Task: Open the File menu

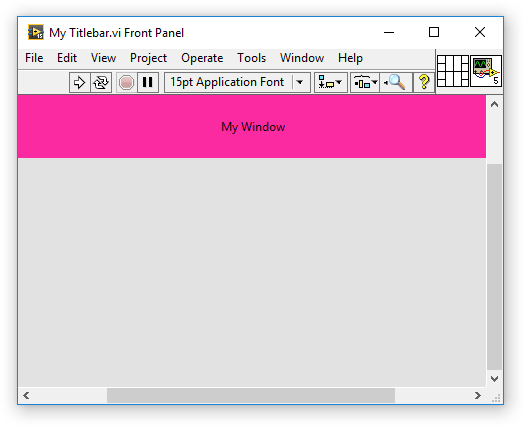Action: [34, 58]
